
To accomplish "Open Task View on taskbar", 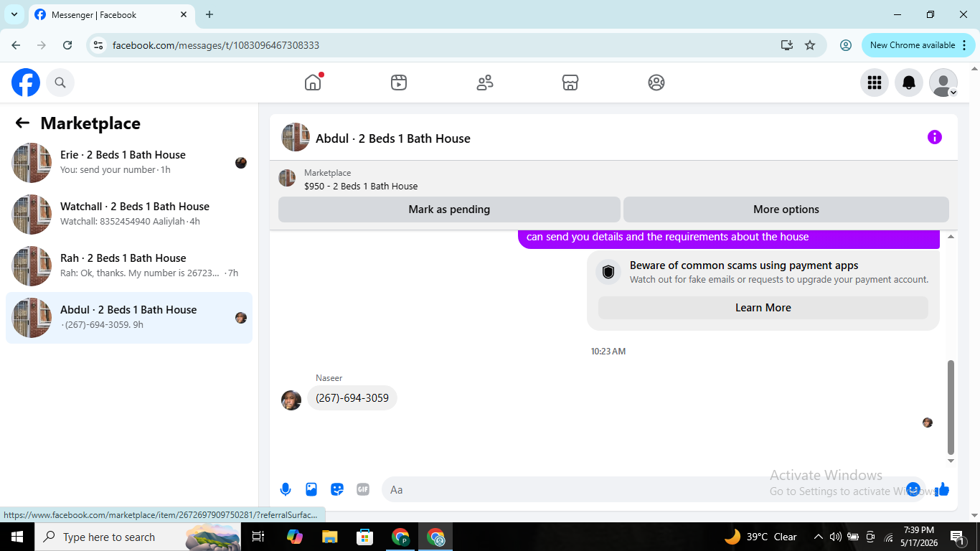I will click(259, 537).
